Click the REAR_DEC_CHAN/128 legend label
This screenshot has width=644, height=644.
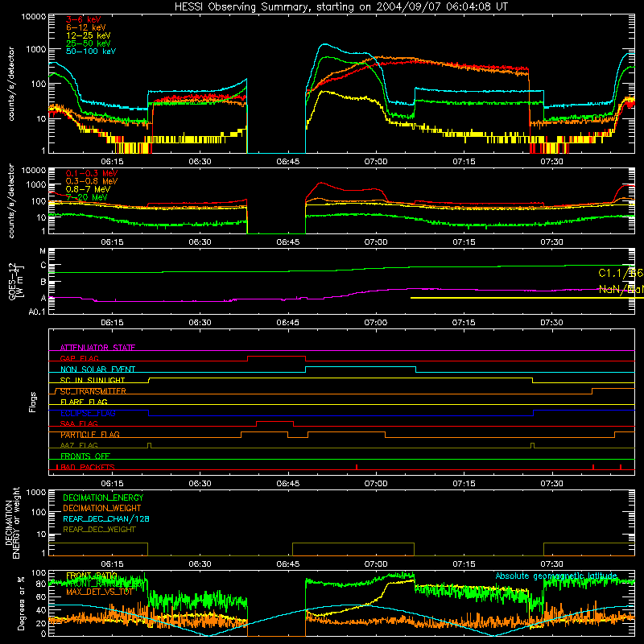(x=106, y=518)
